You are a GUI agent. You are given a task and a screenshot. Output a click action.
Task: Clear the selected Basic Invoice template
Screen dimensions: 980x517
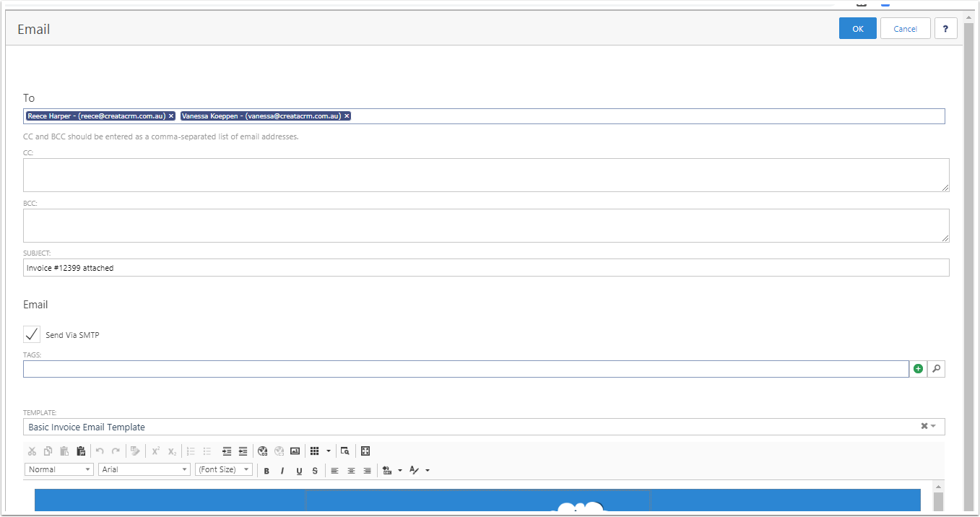tap(924, 426)
